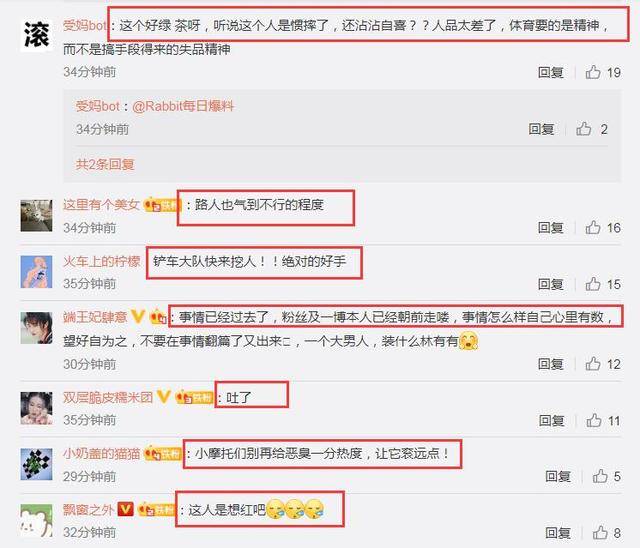This screenshot has height=548, width=640.
Task: Like 端王妃肆意's comment with 12 likes
Action: (x=593, y=364)
